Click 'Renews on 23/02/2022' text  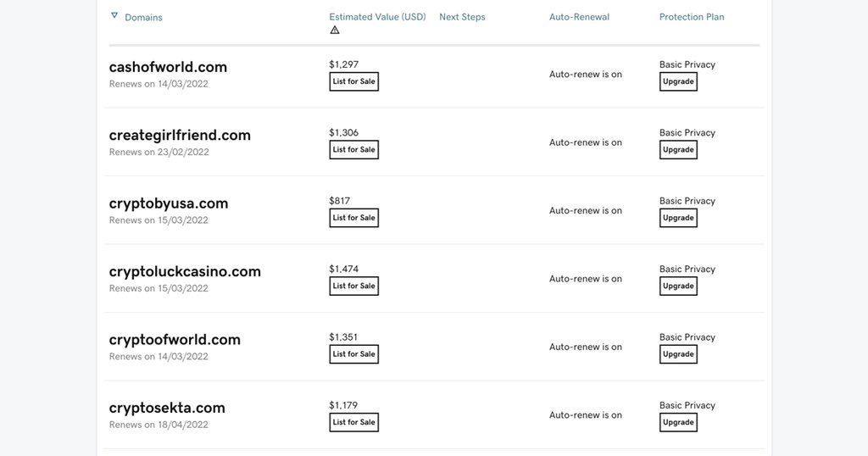[x=159, y=152]
